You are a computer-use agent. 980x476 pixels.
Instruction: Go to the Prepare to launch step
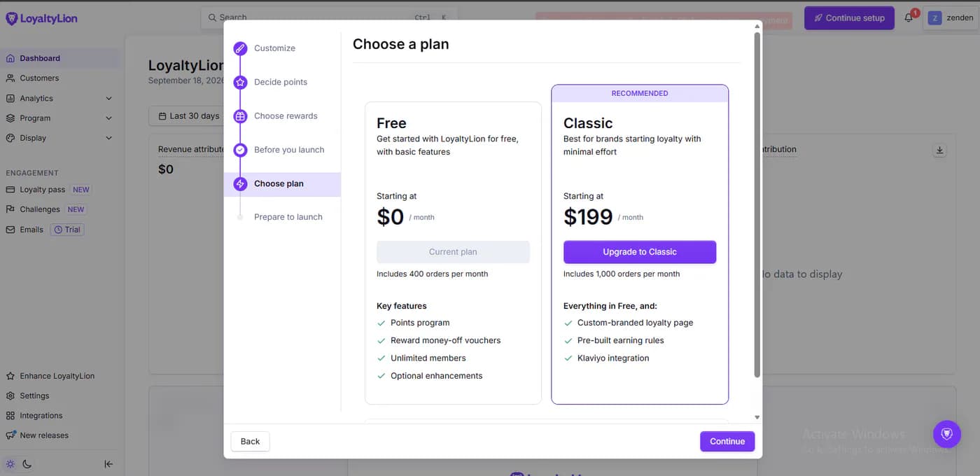(x=288, y=217)
